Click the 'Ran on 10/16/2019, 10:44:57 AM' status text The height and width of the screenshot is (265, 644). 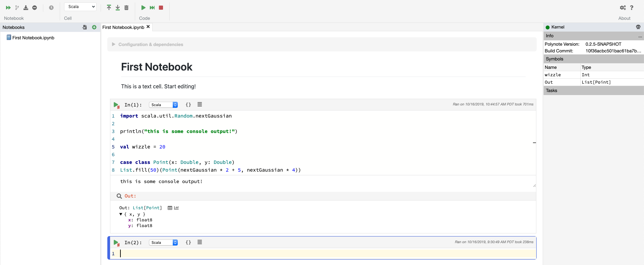[x=493, y=104]
